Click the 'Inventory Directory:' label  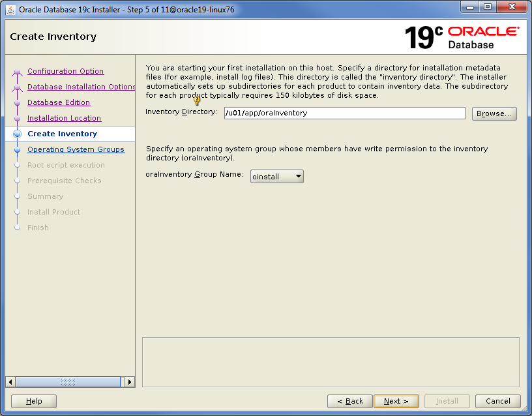pyautogui.click(x=181, y=111)
